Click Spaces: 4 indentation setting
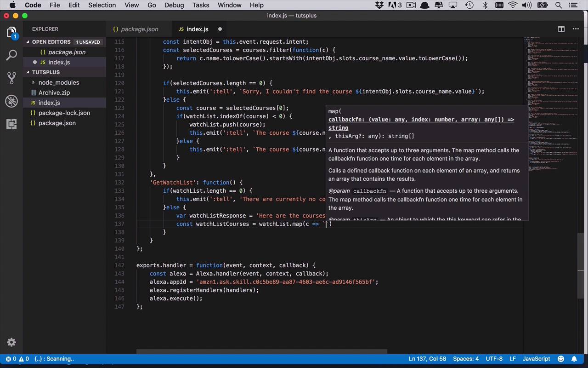The height and width of the screenshot is (368, 588). (466, 359)
